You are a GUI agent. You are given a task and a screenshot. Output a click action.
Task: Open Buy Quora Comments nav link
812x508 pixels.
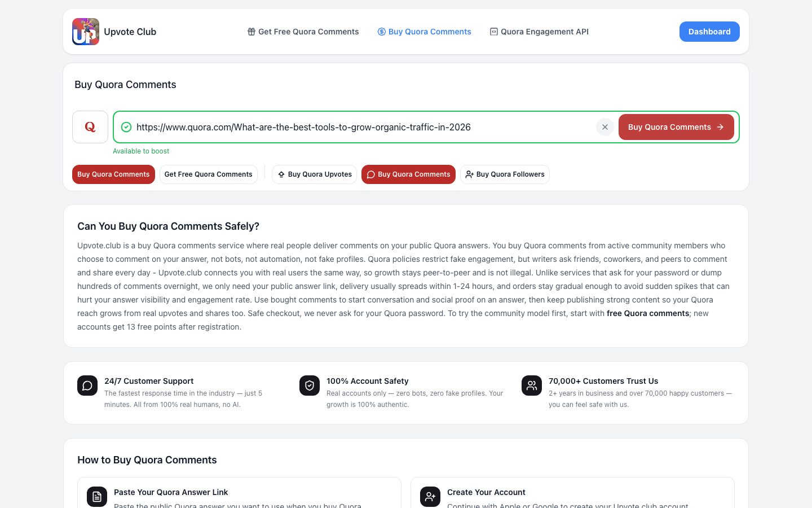click(424, 32)
